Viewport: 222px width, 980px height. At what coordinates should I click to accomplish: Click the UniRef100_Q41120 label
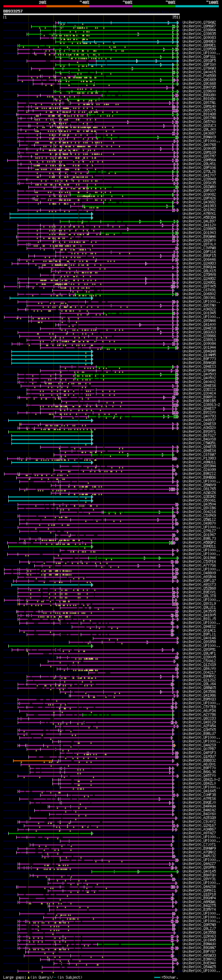199,225
